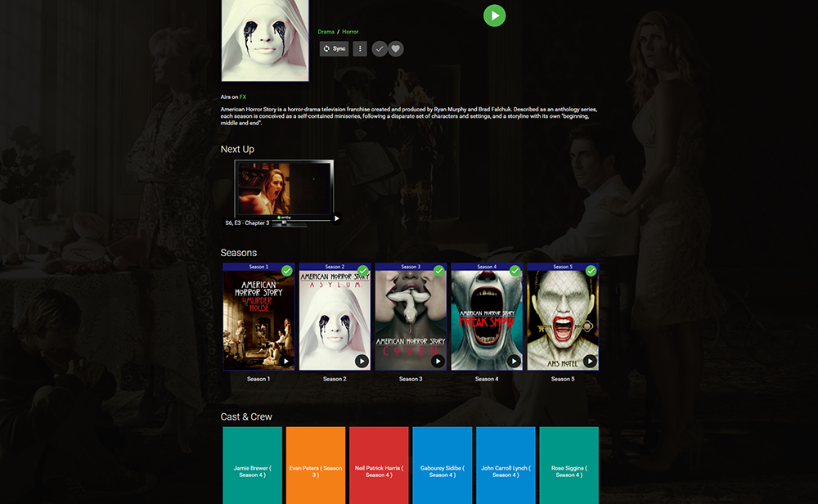Open the Neil Patrick Harris cast card

click(x=379, y=466)
